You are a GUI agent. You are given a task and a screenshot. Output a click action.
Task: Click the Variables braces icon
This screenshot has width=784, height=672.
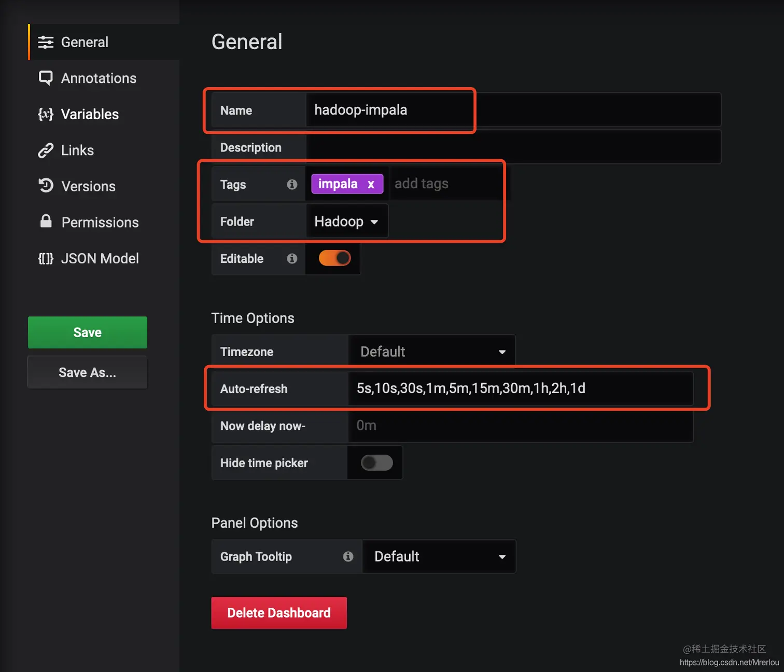point(46,114)
